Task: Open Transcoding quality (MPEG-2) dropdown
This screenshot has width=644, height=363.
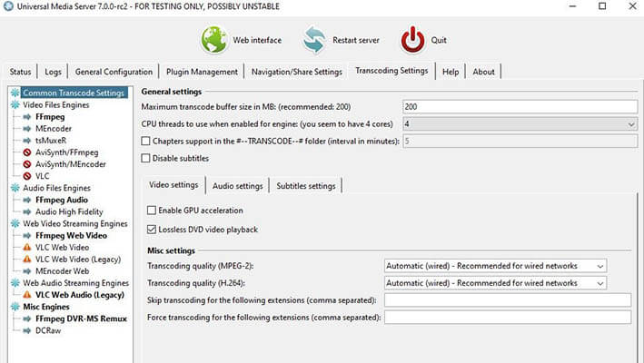Action: 495,266
